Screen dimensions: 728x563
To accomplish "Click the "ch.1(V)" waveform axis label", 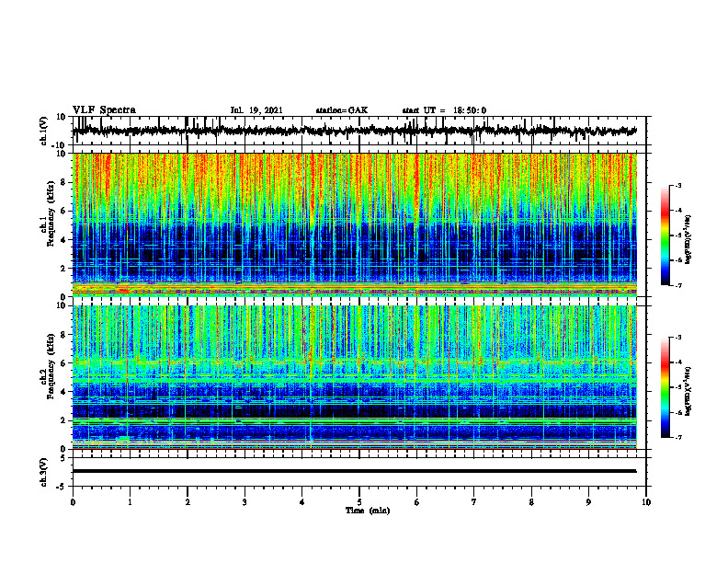I will (44, 131).
